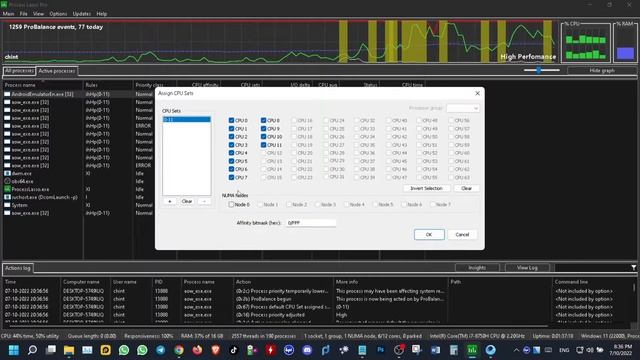The height and width of the screenshot is (360, 640).
Task: Switch to All processes tab
Action: coord(19,71)
